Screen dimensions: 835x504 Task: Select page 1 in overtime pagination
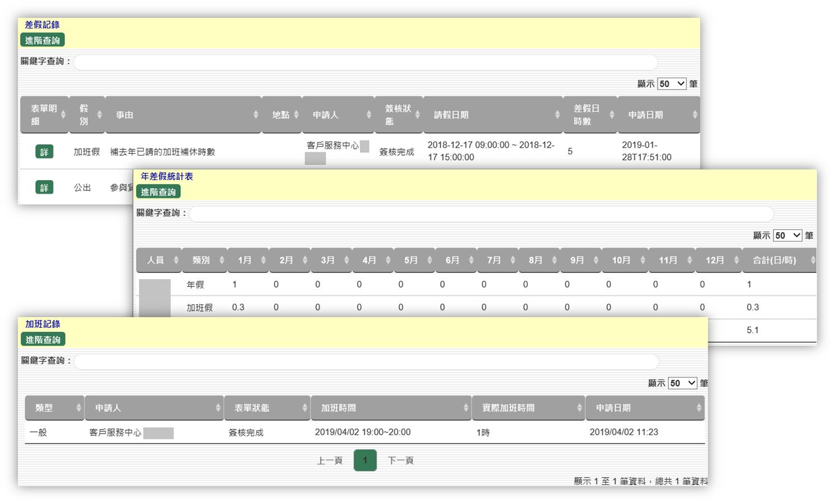(365, 460)
